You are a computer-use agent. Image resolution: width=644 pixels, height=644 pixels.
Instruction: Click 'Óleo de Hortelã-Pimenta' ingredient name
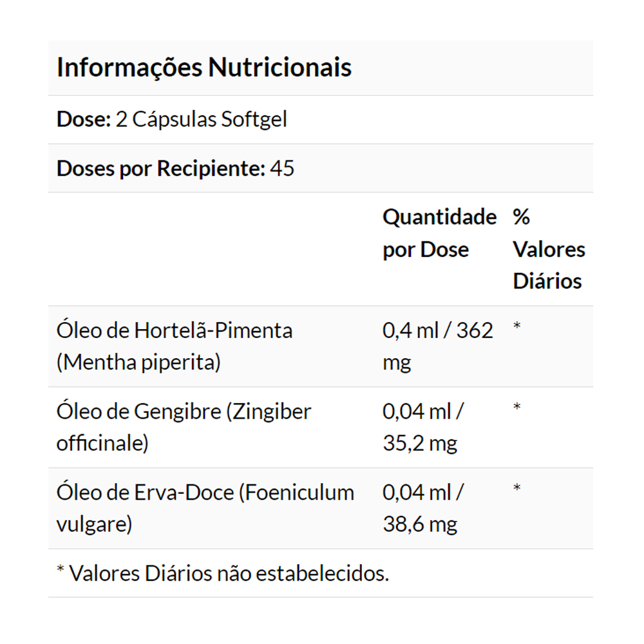(175, 330)
